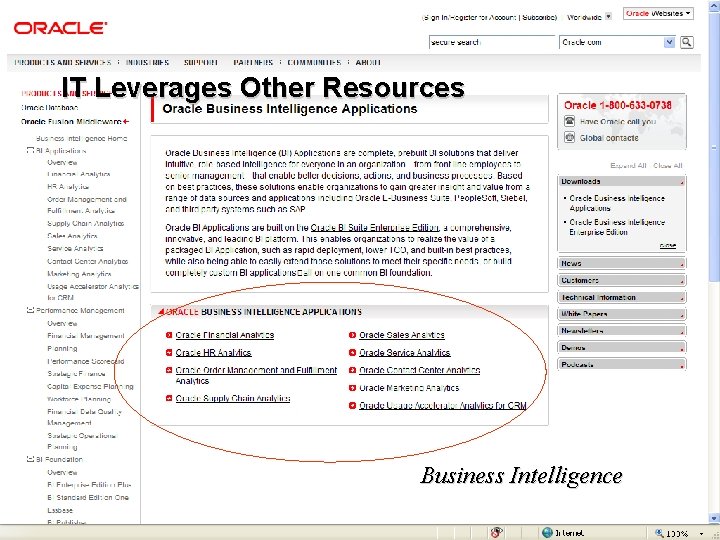Viewport: 720px width, 540px height.
Task: Click the zoom magnifier icon in status bar
Action: pyautogui.click(x=659, y=533)
